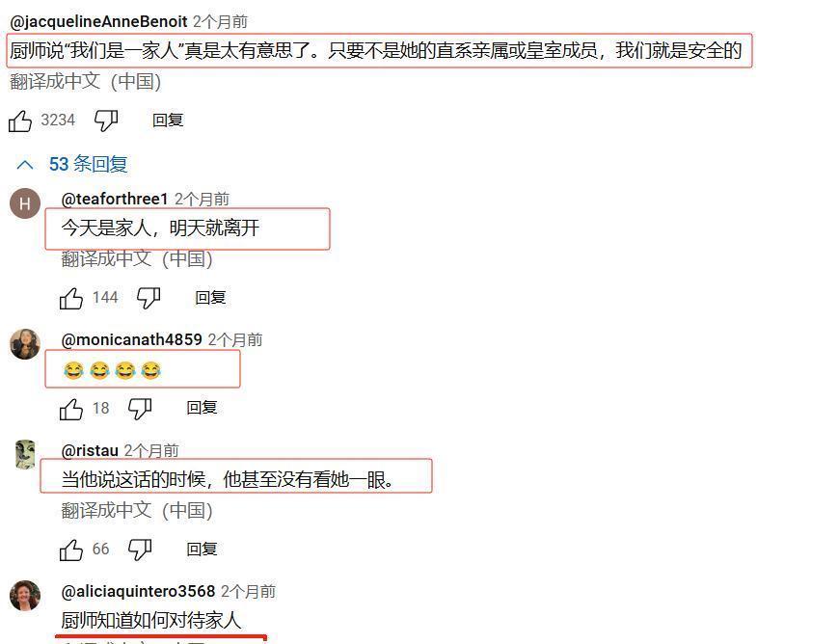Screen dimensions: 838x644
Task: Like the monicanath4859 emoji reply
Action: click(x=71, y=410)
